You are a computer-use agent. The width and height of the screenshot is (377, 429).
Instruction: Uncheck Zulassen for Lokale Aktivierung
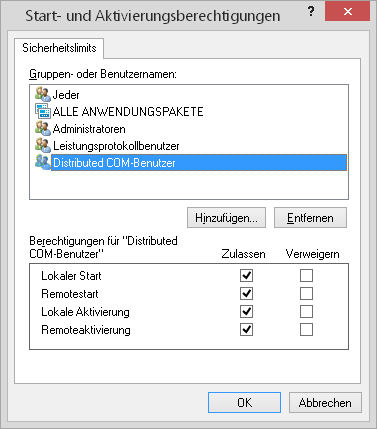(246, 312)
